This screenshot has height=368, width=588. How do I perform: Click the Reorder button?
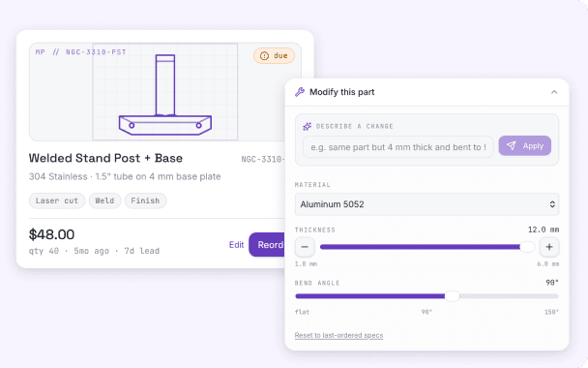pyautogui.click(x=267, y=245)
